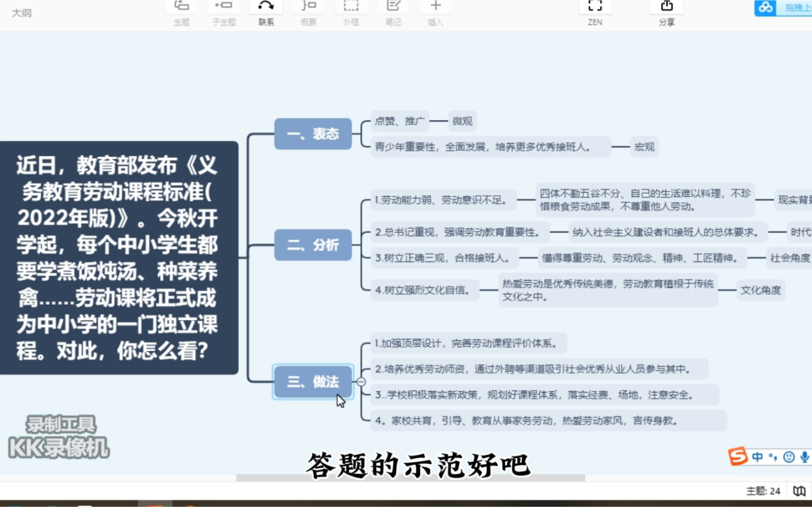This screenshot has width=812, height=507.
Task: Select the 社会角度 node
Action: tap(789, 258)
